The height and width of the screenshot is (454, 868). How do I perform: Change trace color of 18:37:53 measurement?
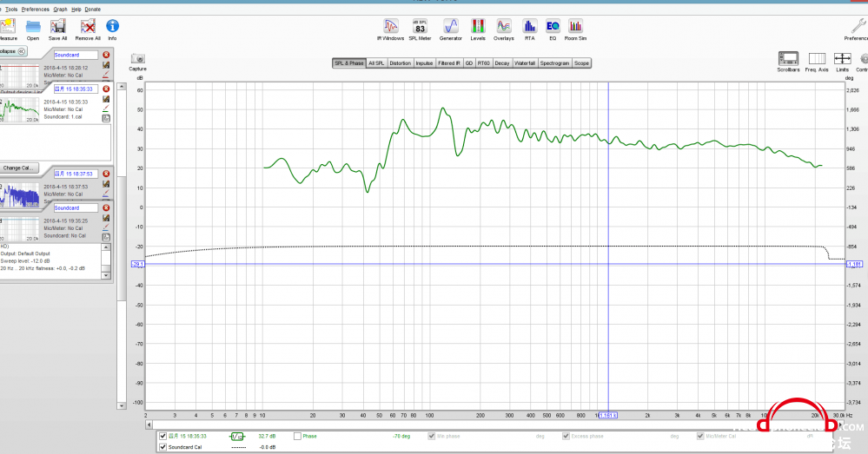click(x=106, y=194)
